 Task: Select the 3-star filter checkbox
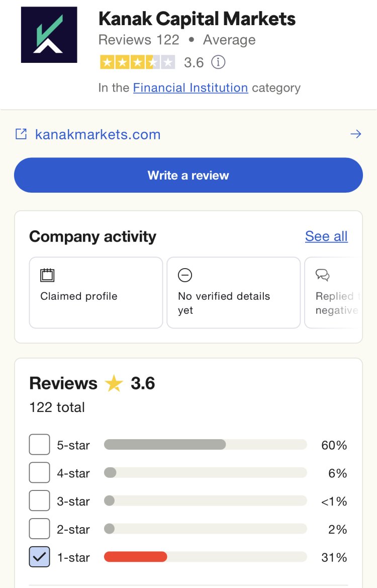coord(39,501)
